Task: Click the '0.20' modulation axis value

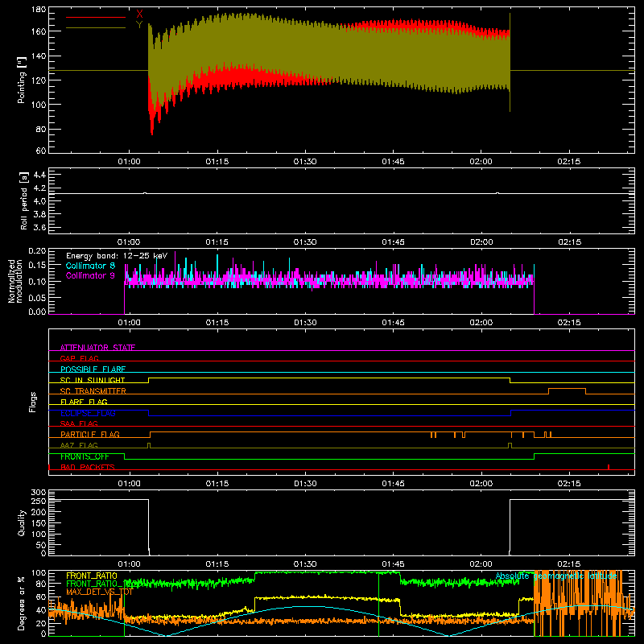Action: pyautogui.click(x=37, y=251)
